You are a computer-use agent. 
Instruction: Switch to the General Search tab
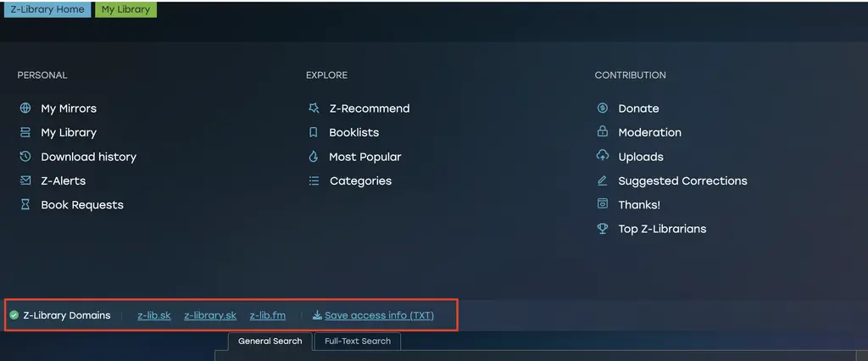[270, 341]
